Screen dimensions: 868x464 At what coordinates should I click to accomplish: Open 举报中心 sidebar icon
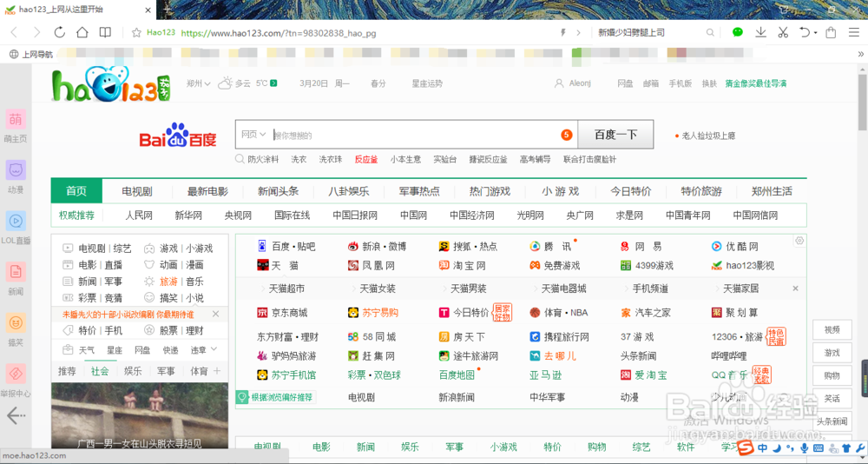click(16, 374)
